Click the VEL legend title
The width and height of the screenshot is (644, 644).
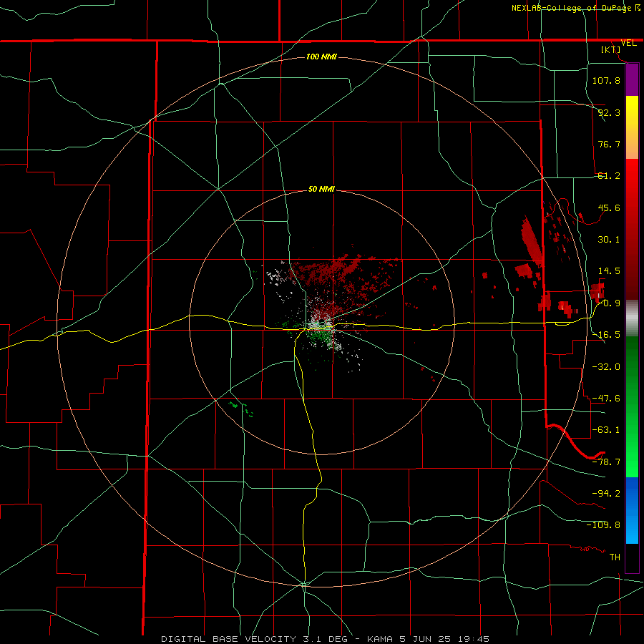click(x=628, y=43)
